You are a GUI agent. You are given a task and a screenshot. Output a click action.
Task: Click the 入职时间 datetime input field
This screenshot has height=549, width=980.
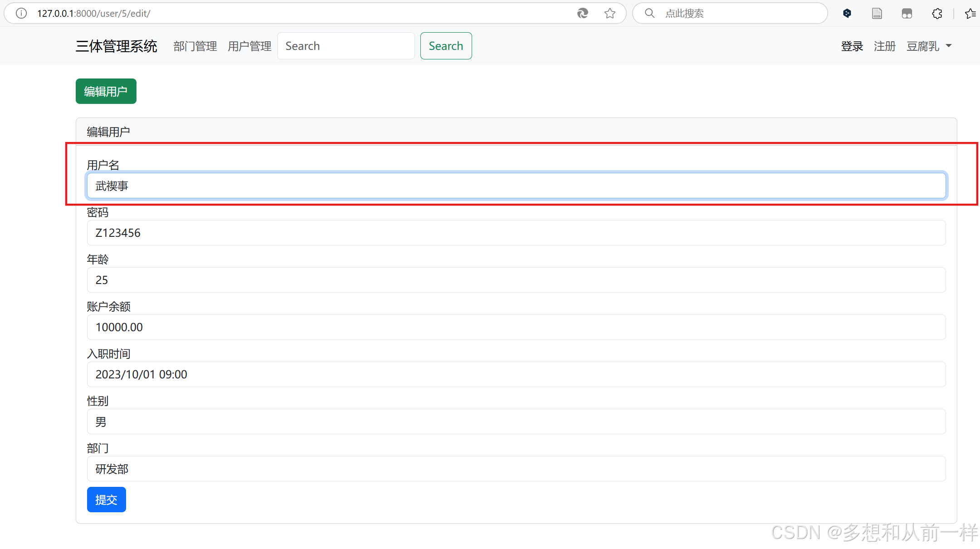click(516, 374)
